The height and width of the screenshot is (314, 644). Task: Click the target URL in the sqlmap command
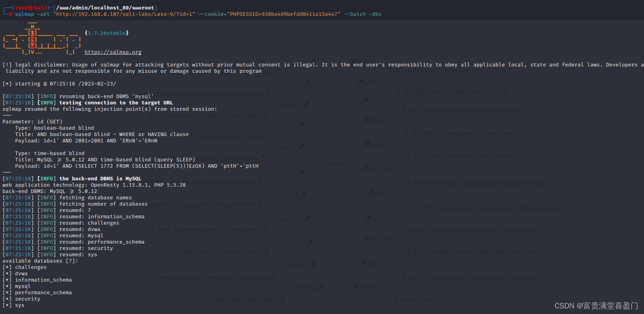coord(124,14)
